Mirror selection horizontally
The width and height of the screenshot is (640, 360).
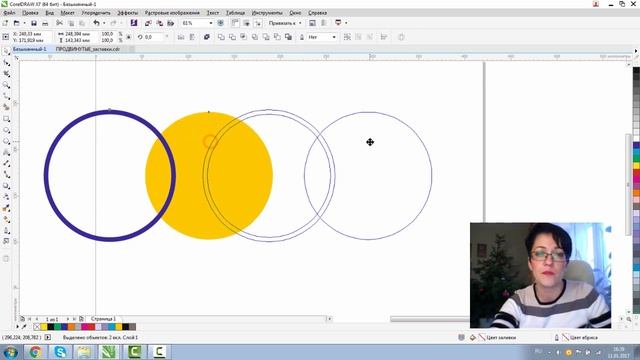[181, 37]
